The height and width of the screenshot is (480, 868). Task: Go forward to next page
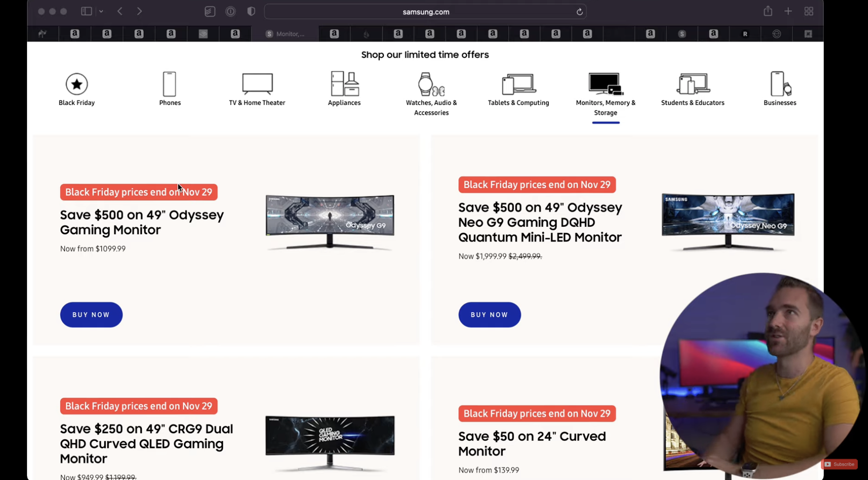(139, 11)
